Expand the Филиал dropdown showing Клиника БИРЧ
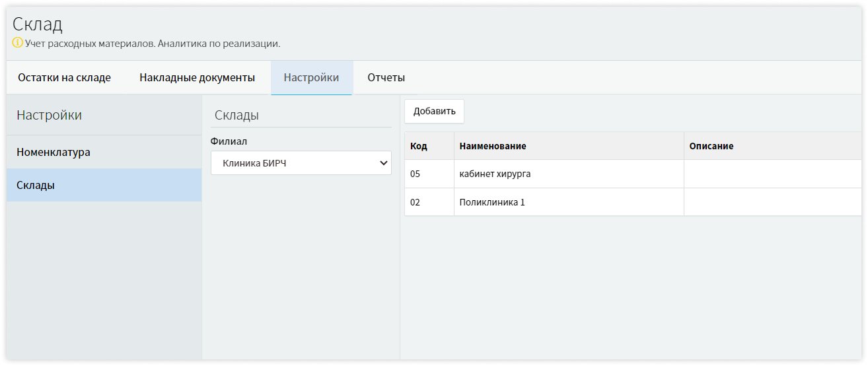Image resolution: width=868 pixels, height=366 pixels. click(301, 163)
